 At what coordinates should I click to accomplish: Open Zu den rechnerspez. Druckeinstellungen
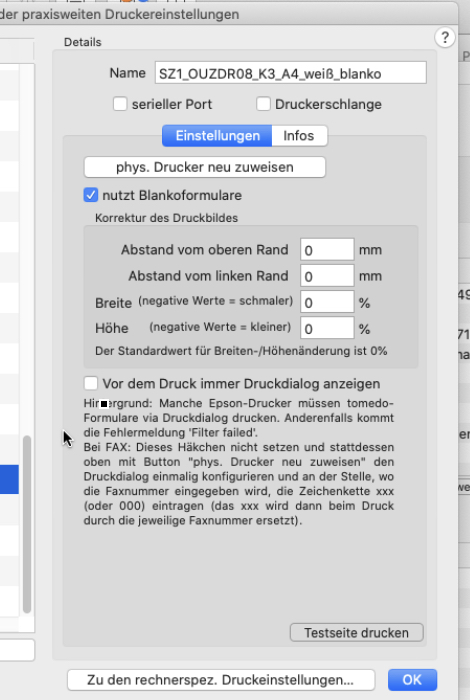(221, 680)
